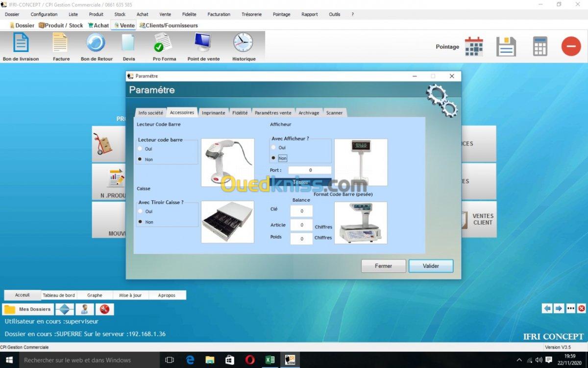Select Oui for Avec Afficheur

273,147
